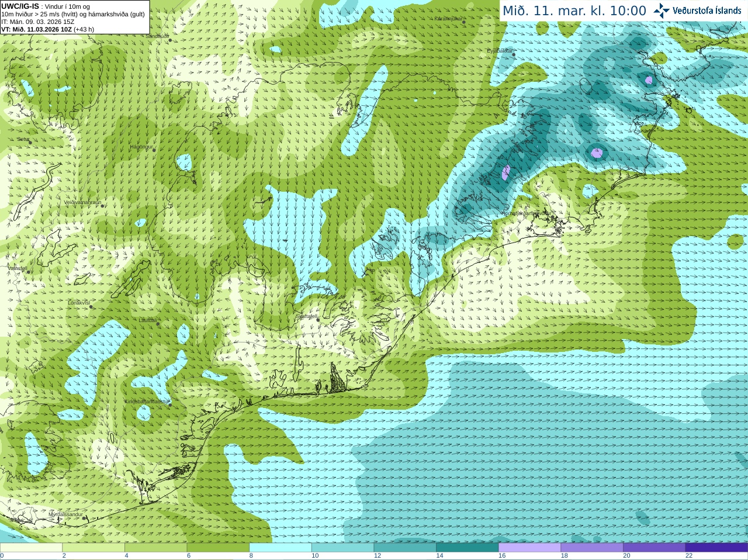
Task: Click the date label Mið. 11. mar. kl. 10:00
Action: coord(574,11)
